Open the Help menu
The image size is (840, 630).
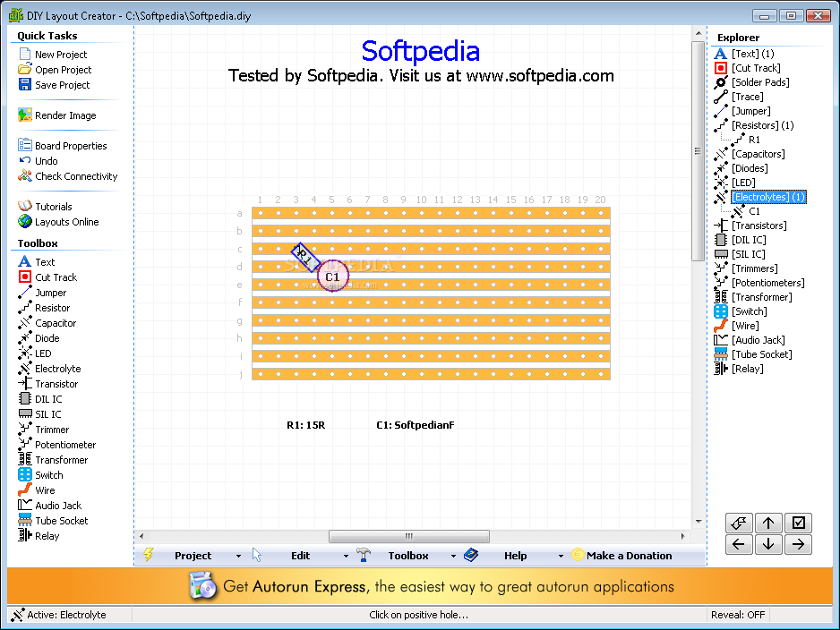click(515, 556)
